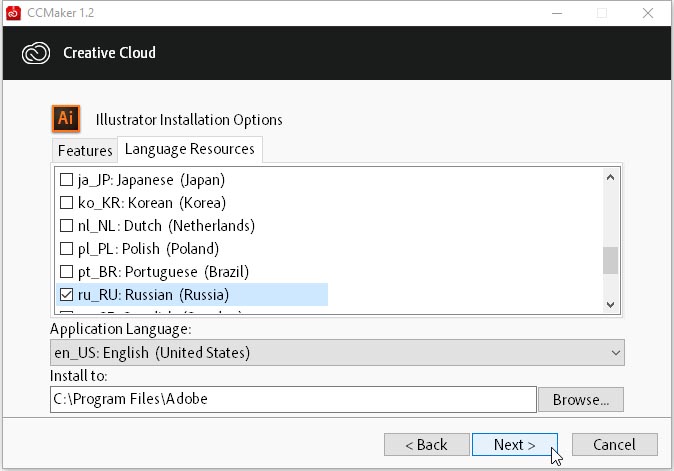Click the CCMaker app icon in title bar
This screenshot has width=674, height=471.
pyautogui.click(x=13, y=13)
